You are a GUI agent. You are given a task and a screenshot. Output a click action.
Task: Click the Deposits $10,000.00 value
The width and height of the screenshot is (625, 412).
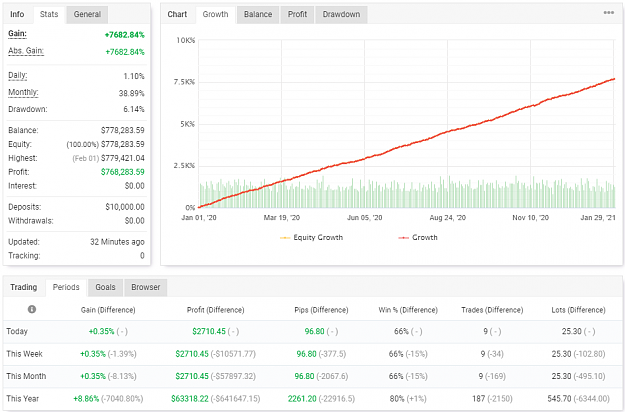[125, 207]
